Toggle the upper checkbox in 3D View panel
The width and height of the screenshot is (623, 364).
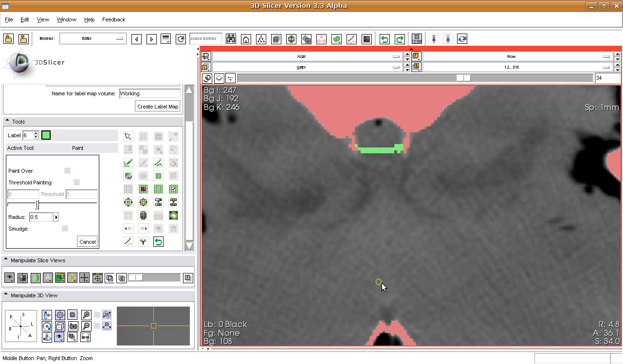click(x=97, y=314)
